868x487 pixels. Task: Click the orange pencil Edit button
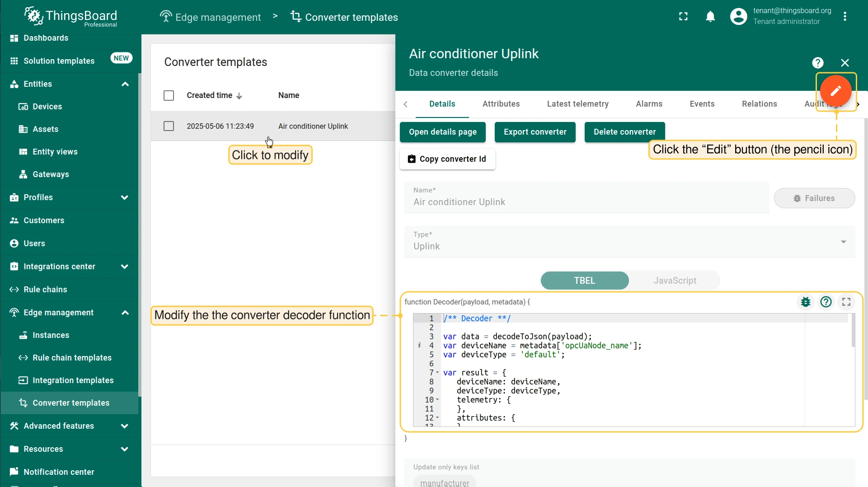tap(835, 91)
